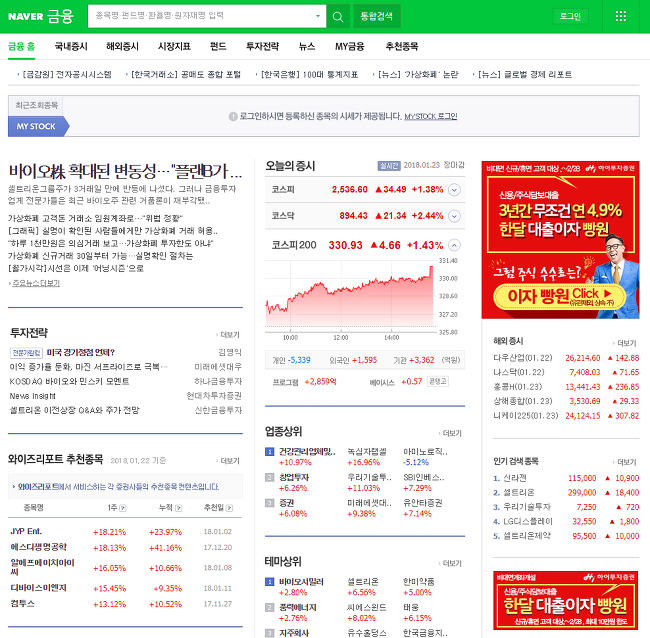Select the MY STOCK tab
Image resolution: width=650 pixels, height=638 pixels.
coord(36,126)
